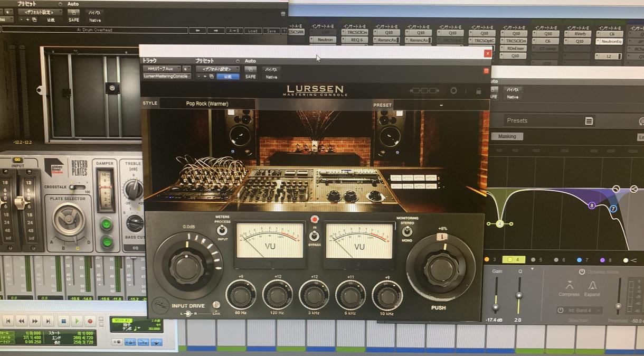
Task: Click the 10 kHz EQ knob
Action: (x=387, y=295)
